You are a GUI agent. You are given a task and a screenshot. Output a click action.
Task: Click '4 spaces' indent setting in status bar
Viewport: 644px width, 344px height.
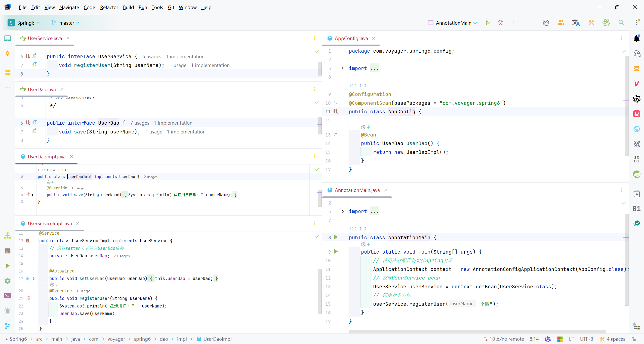615,339
